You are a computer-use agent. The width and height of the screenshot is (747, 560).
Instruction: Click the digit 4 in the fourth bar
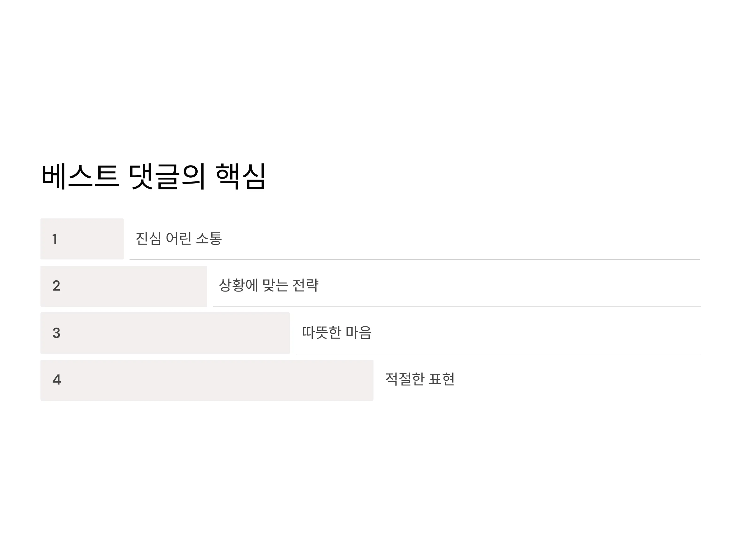tap(57, 380)
